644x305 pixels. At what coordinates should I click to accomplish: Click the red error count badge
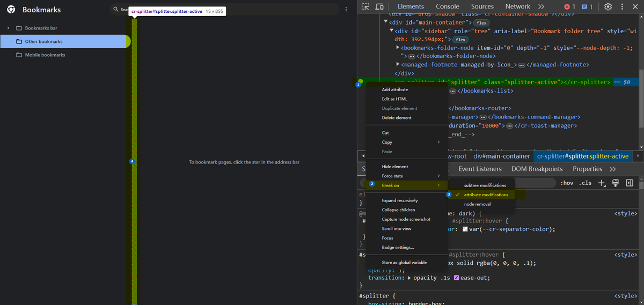pos(569,6)
